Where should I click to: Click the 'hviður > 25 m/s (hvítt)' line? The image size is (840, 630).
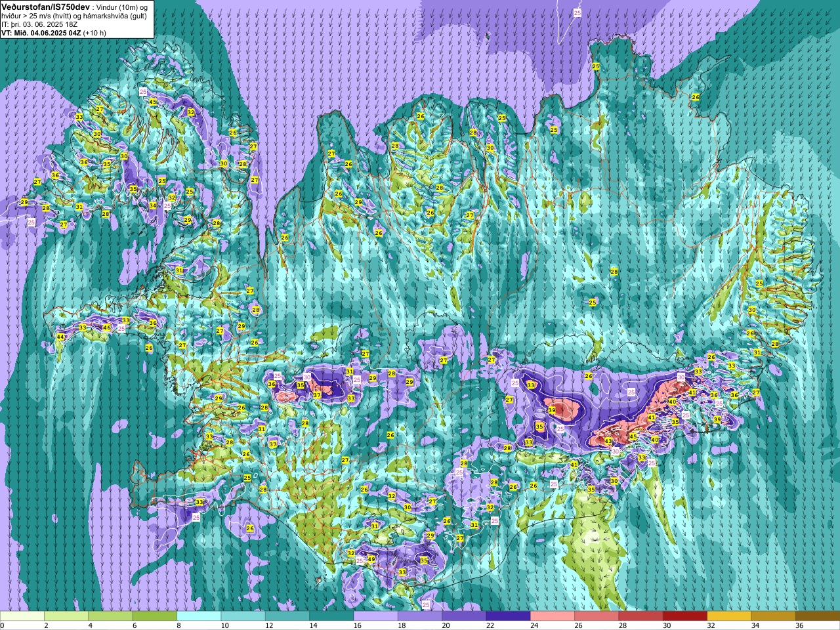pyautogui.click(x=37, y=16)
